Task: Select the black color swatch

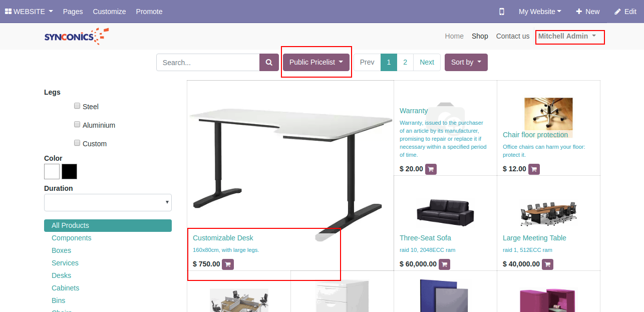Action: click(69, 171)
